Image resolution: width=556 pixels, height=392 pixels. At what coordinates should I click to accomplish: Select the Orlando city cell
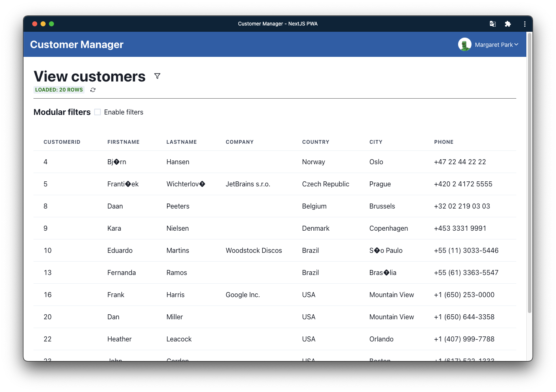coord(382,339)
